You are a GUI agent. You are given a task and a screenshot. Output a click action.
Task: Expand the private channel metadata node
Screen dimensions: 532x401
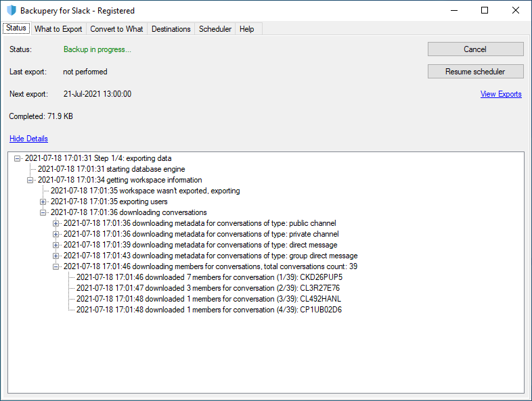(x=56, y=234)
